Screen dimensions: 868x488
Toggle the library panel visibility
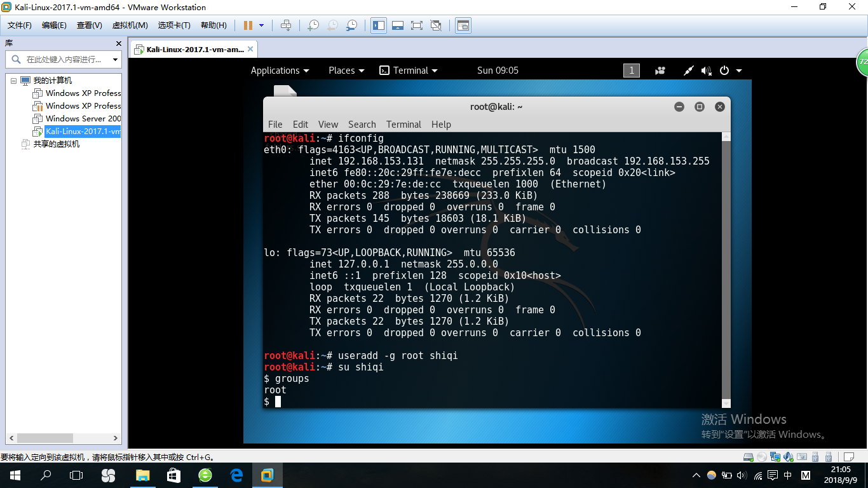click(379, 25)
